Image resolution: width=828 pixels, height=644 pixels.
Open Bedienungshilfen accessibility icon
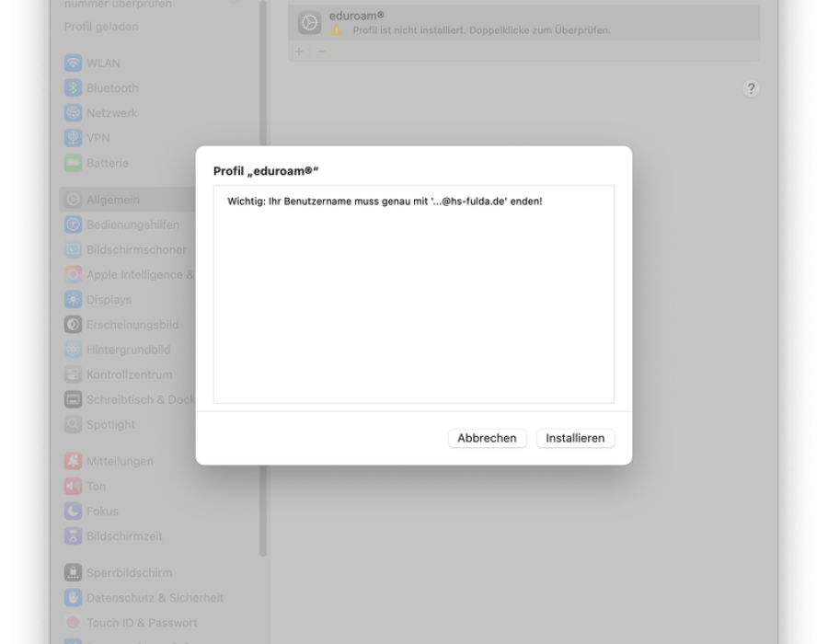click(x=73, y=224)
